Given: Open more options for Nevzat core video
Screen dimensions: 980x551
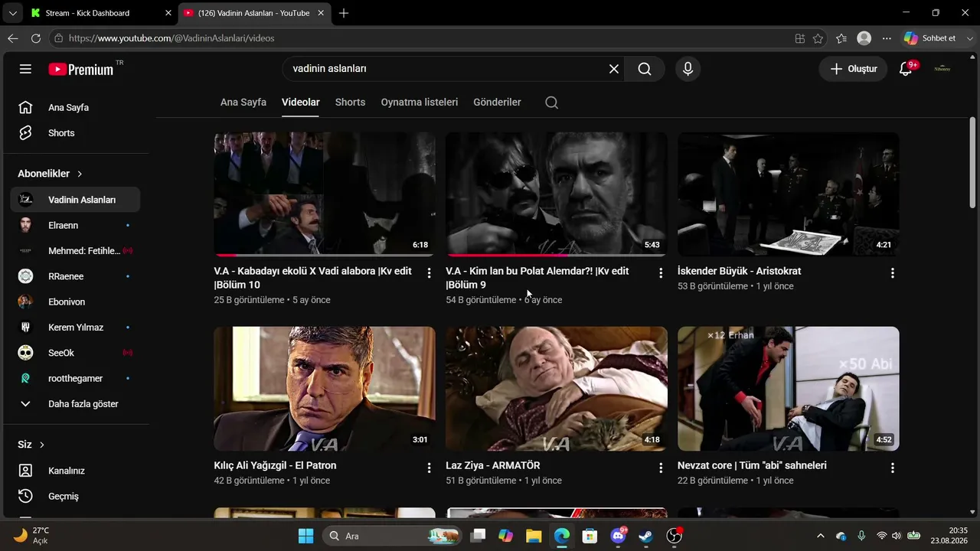Looking at the screenshot, I should [x=893, y=468].
